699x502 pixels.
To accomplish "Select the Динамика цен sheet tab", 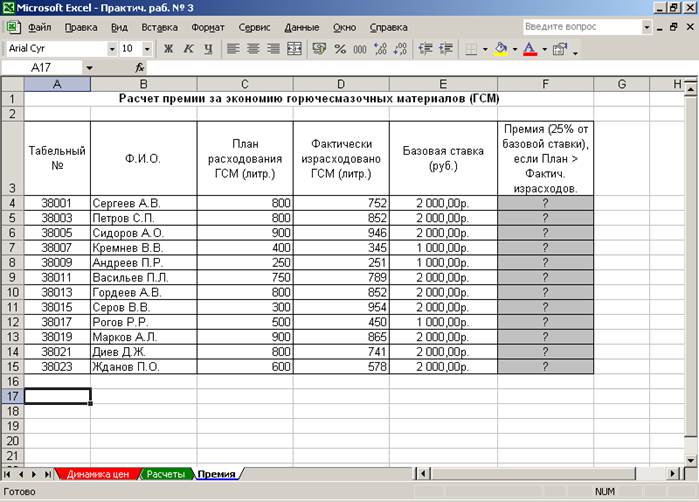I will [x=97, y=474].
